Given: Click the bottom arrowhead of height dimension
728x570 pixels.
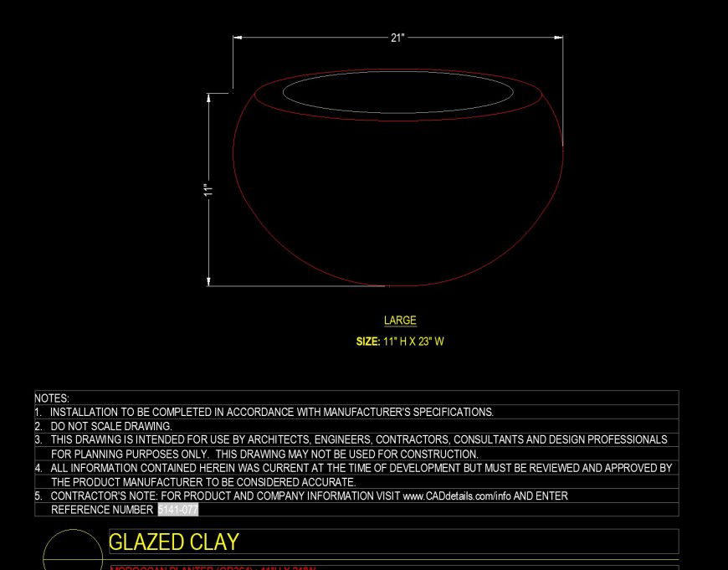Looking at the screenshot, I should pos(208,281).
